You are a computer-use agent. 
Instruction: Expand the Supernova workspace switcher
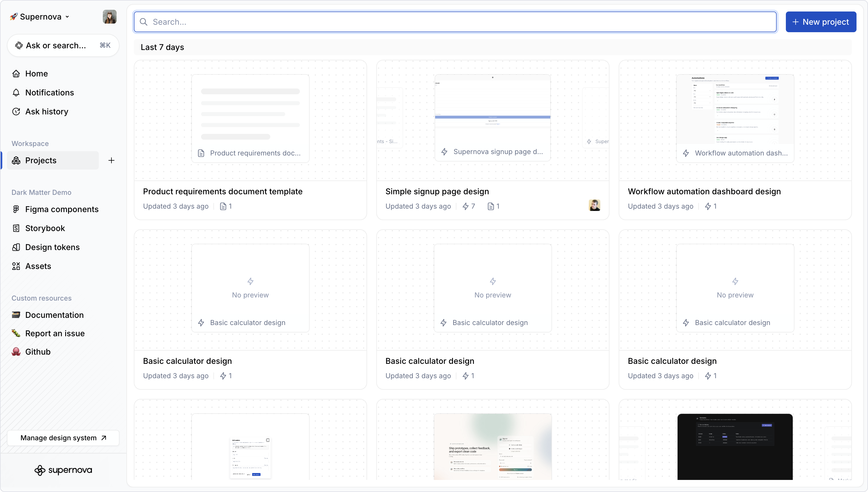pos(38,17)
